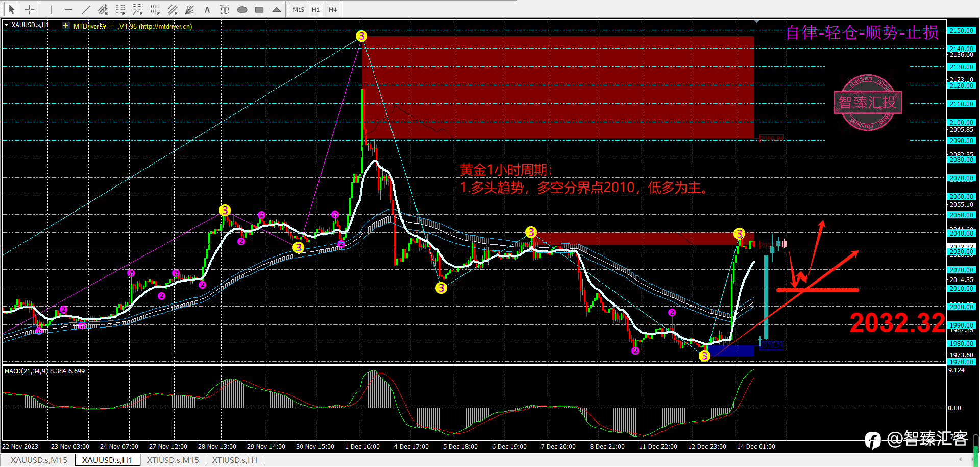Image resolution: width=980 pixels, height=467 pixels.
Task: Pick the horizontal line drawing tool
Action: (x=68, y=9)
